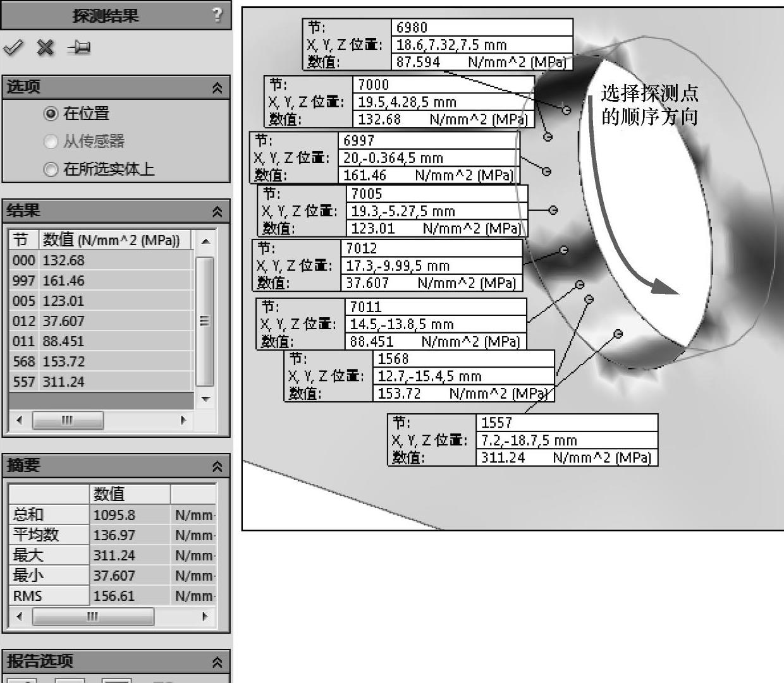This screenshot has width=784, height=683.
Task: Collapse the 摘要 section
Action: pyautogui.click(x=217, y=466)
